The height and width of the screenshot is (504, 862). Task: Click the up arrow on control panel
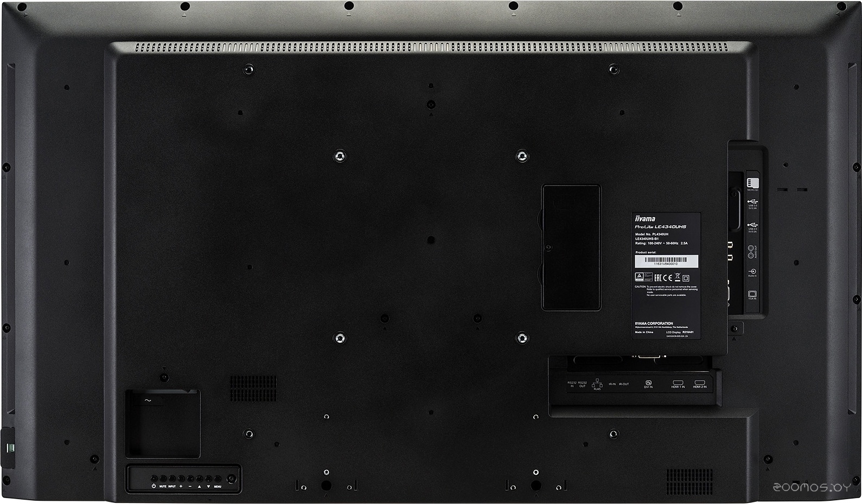coord(199,487)
